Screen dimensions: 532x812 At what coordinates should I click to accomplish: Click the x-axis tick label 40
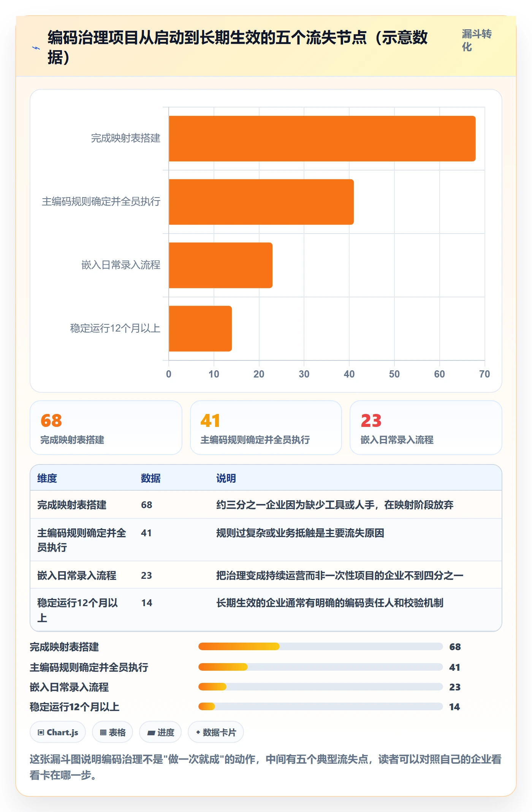click(x=349, y=374)
